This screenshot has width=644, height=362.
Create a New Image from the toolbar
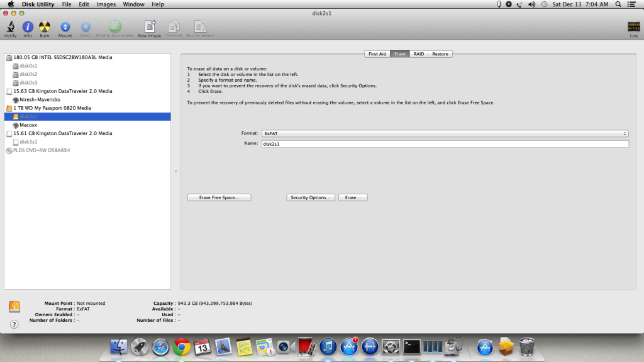tap(150, 26)
